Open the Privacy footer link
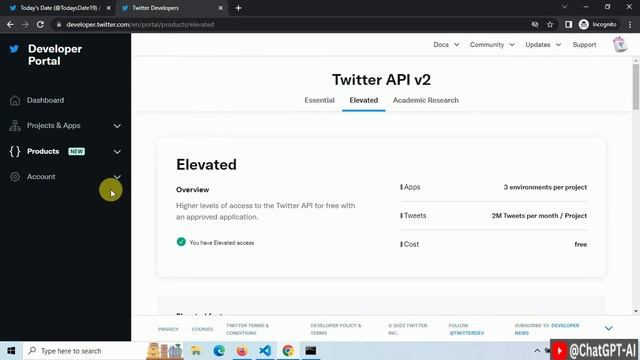The image size is (640, 360). (168, 329)
